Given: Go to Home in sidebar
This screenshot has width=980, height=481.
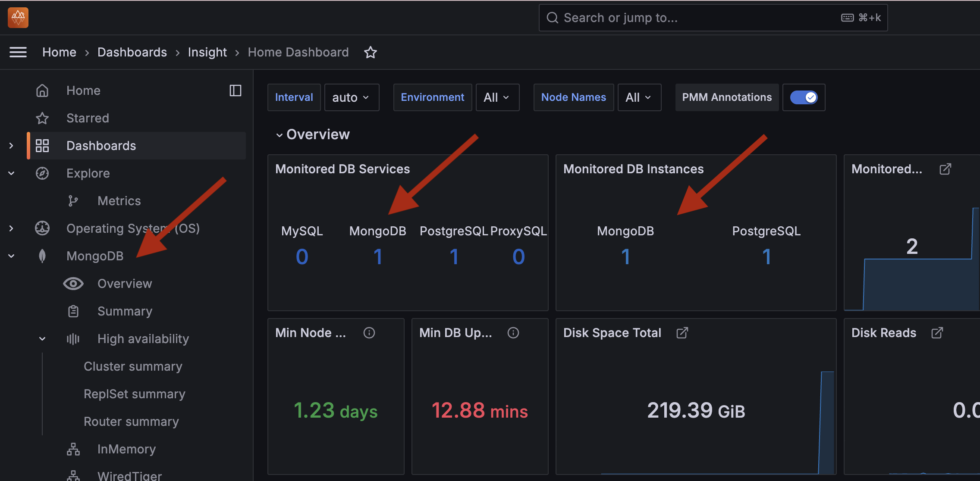Looking at the screenshot, I should (x=83, y=91).
